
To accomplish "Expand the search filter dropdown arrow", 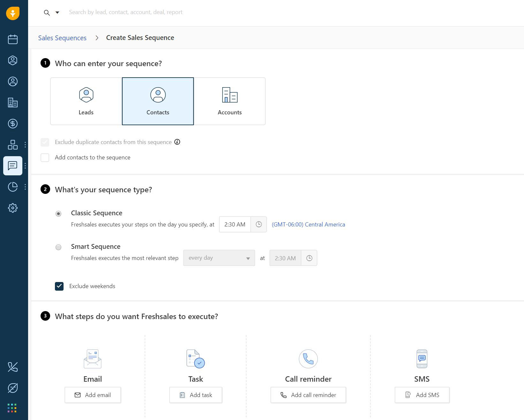I will click(57, 12).
